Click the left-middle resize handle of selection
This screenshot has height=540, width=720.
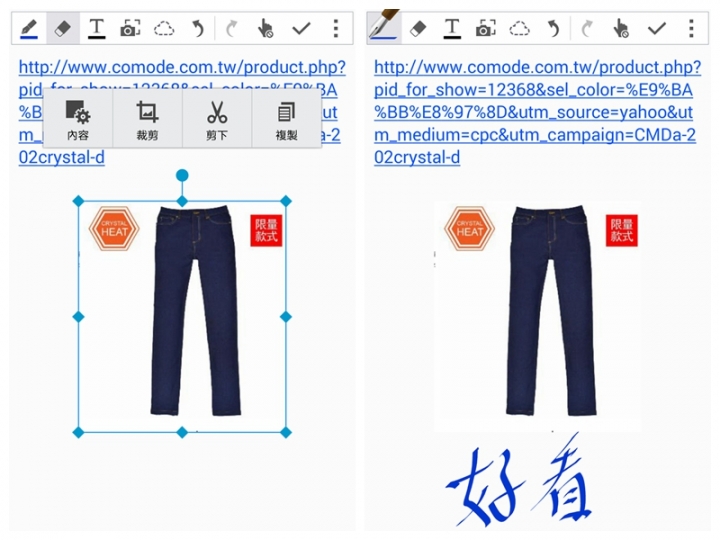pyautogui.click(x=79, y=316)
